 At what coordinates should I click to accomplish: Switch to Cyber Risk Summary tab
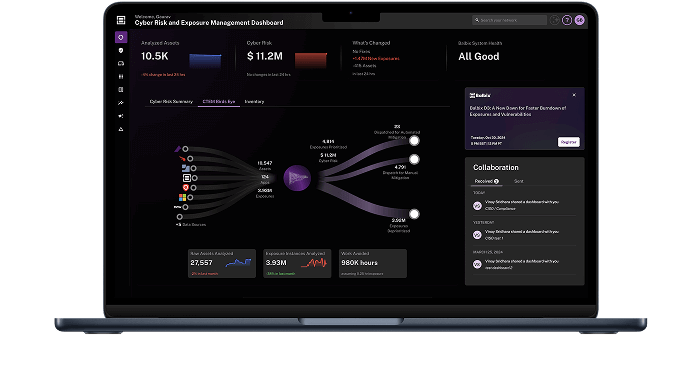click(x=171, y=102)
